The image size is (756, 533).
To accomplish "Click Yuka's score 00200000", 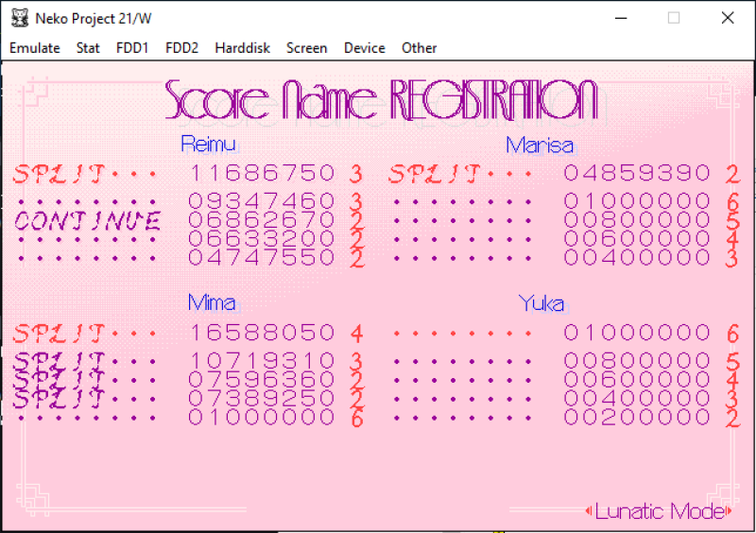I will 637,417.
